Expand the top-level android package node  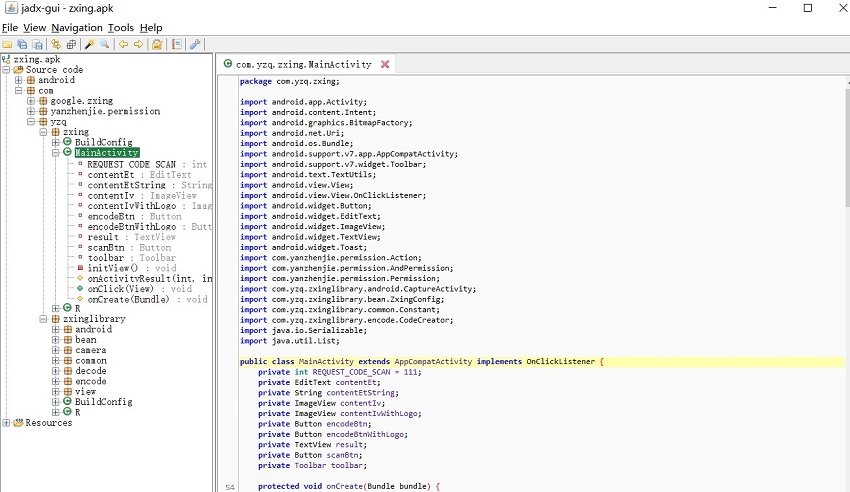(x=18, y=80)
